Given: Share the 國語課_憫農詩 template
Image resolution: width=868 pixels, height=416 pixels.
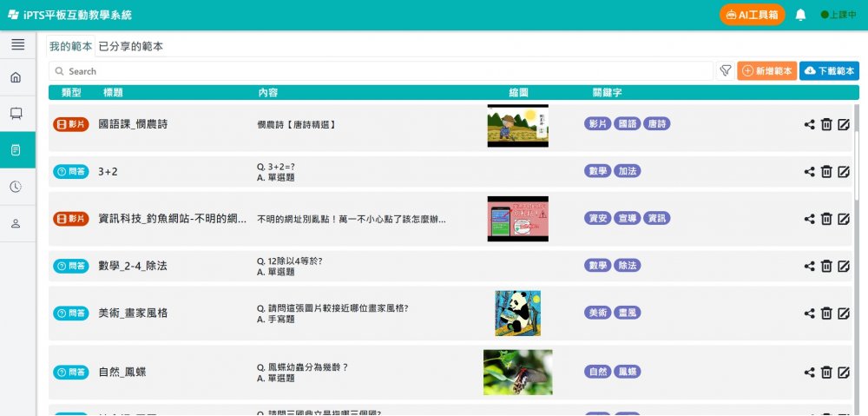Looking at the screenshot, I should pos(810,124).
